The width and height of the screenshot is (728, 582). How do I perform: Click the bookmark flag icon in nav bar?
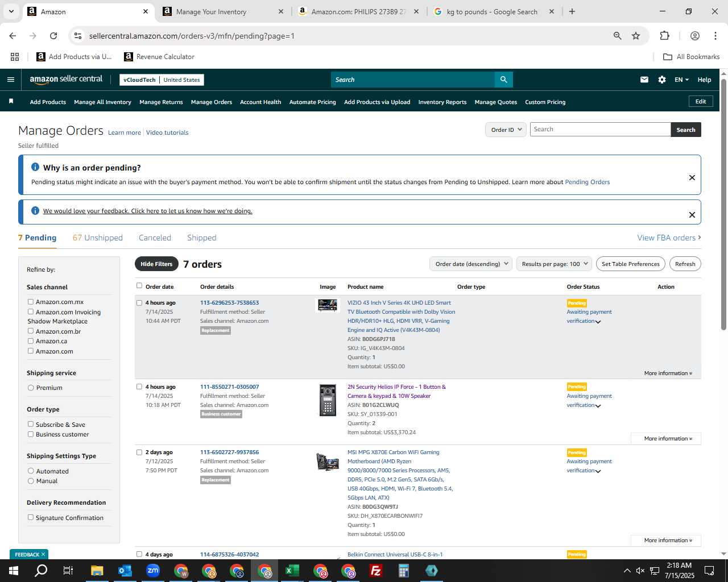11,101
